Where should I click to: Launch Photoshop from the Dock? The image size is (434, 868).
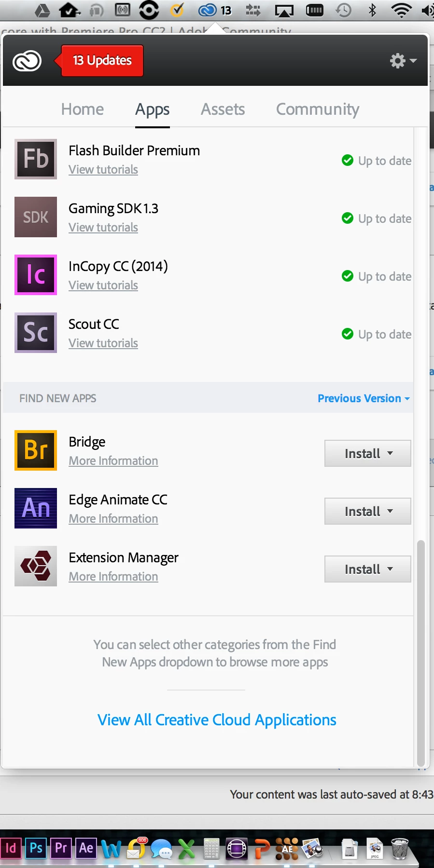pyautogui.click(x=36, y=848)
